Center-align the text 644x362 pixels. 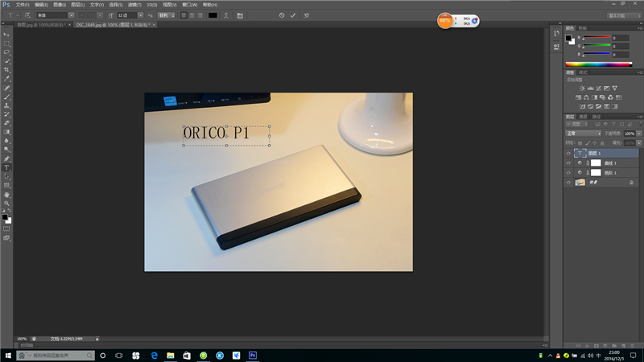point(192,15)
